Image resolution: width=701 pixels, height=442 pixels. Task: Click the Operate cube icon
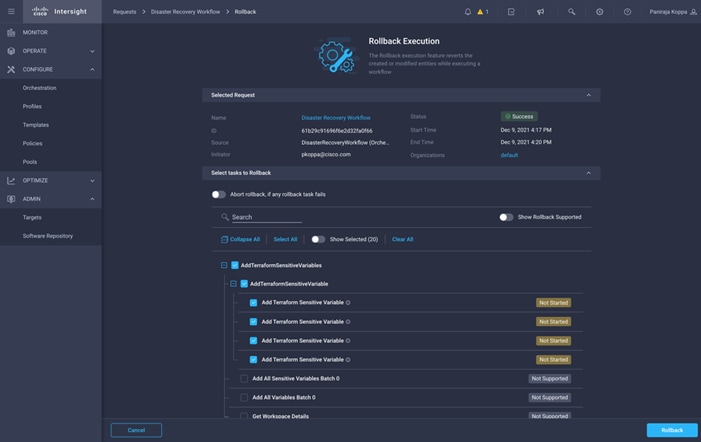[11, 51]
